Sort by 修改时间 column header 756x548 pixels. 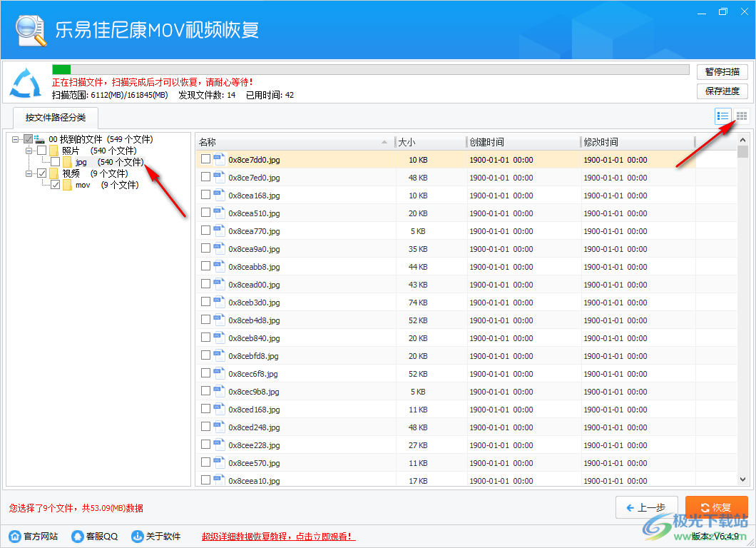tap(638, 142)
